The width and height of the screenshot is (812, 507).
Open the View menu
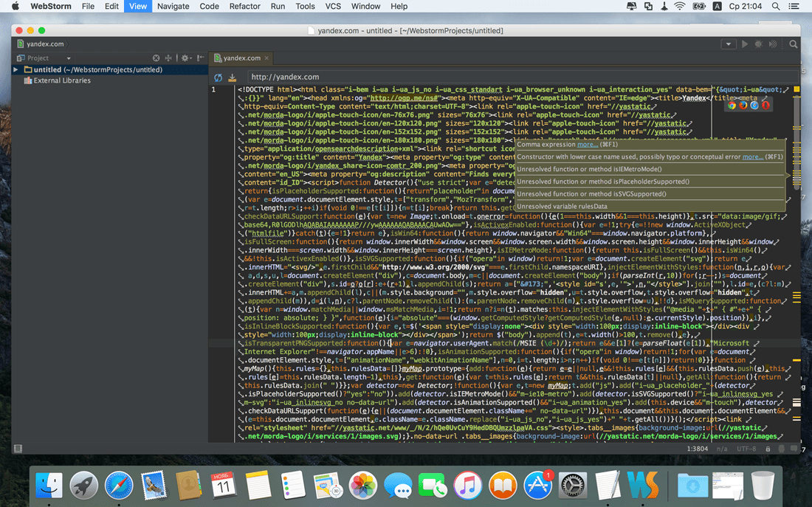point(138,6)
